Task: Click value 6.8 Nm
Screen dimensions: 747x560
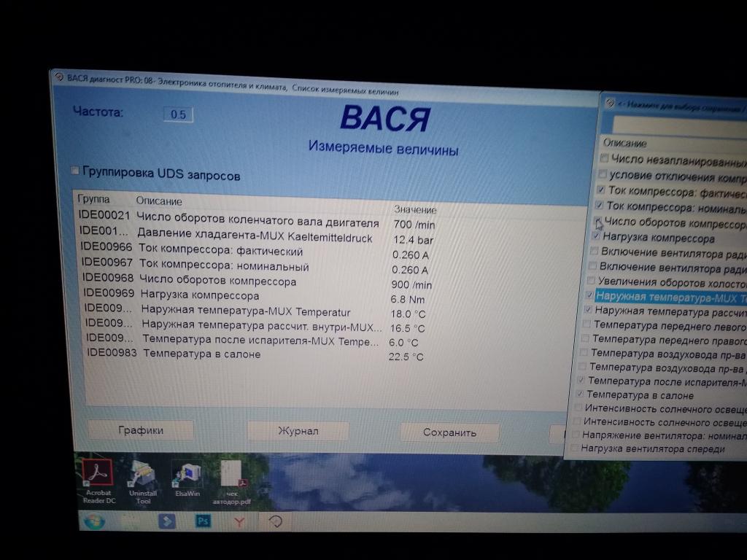Action: pyautogui.click(x=407, y=299)
